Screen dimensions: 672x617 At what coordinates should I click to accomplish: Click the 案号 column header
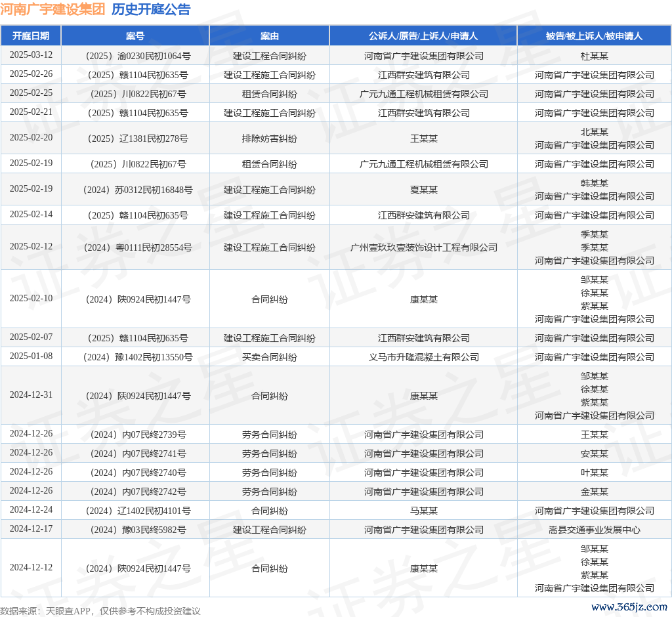(x=135, y=36)
